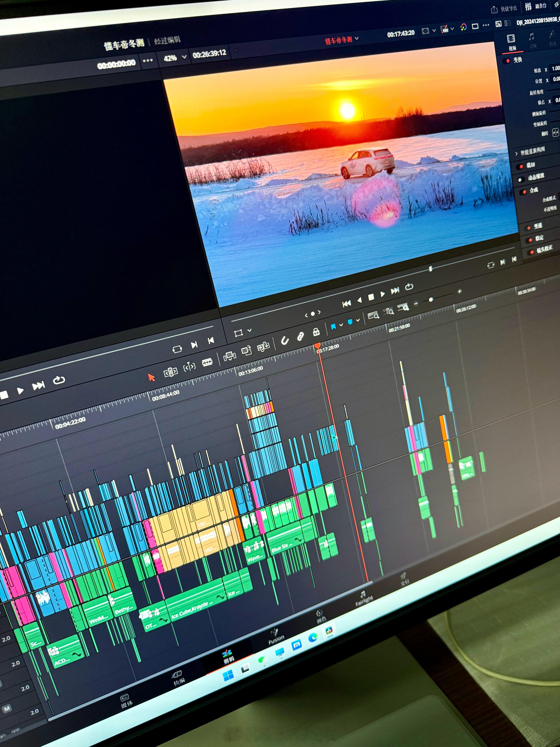Play forward in the timeline viewer
This screenshot has height=747, width=560.
[383, 294]
